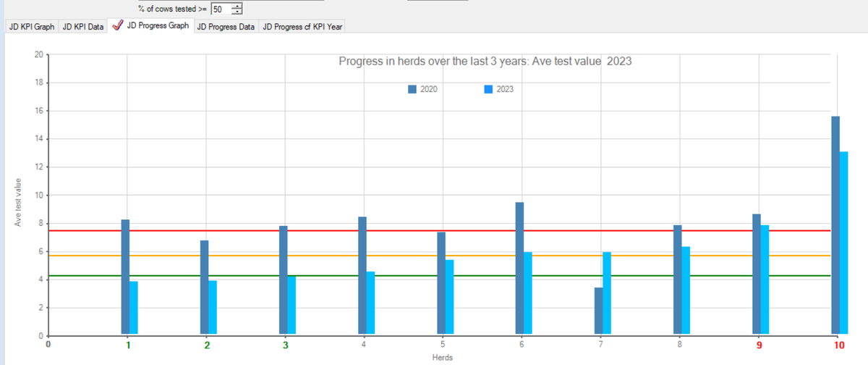The image size is (868, 365).
Task: Open the JD Progress Data tab
Action: click(x=226, y=27)
